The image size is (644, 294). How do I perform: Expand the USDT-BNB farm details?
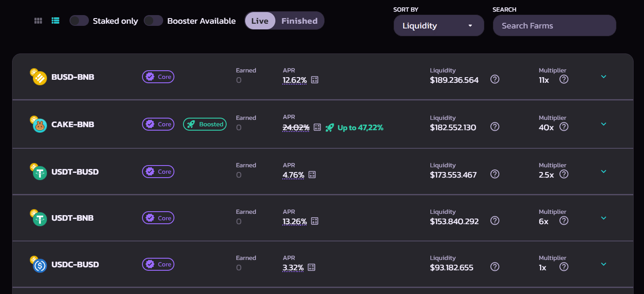tap(603, 218)
